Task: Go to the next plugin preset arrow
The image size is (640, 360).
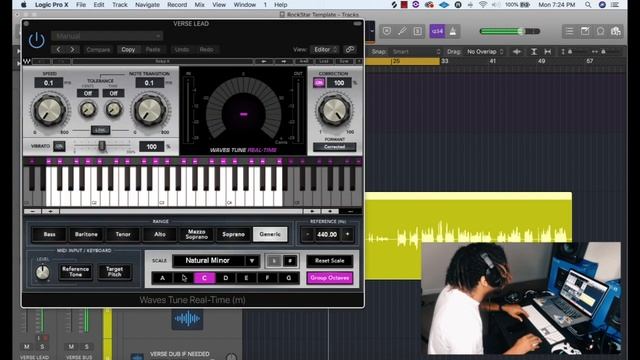Action: pos(72,49)
